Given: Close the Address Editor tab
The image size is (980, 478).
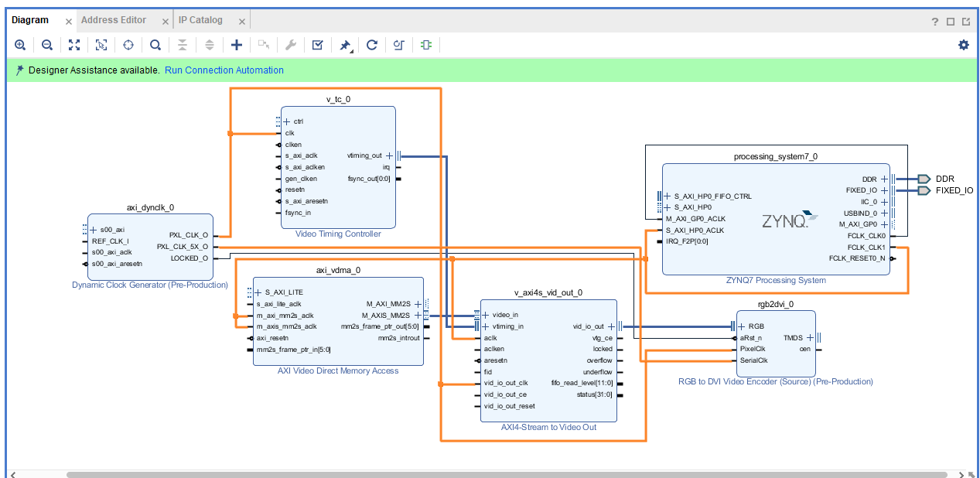Looking at the screenshot, I should (166, 22).
